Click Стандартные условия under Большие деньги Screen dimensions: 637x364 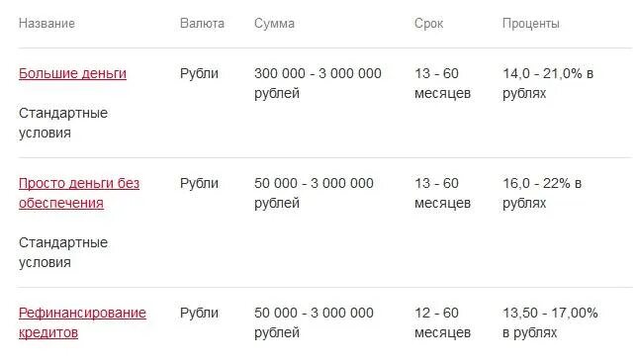tap(63, 123)
